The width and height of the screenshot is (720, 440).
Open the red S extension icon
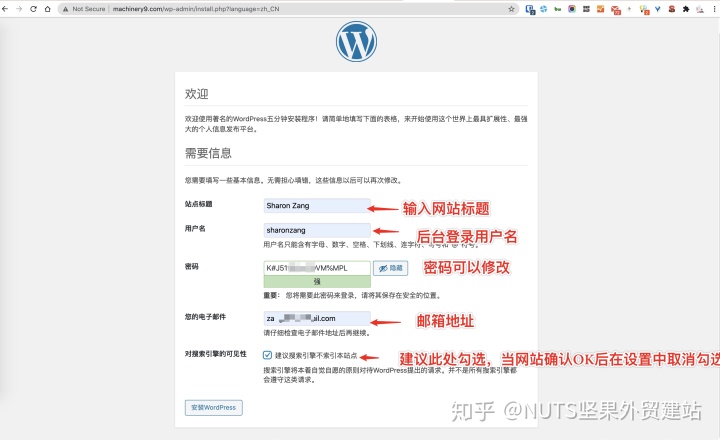point(672,9)
